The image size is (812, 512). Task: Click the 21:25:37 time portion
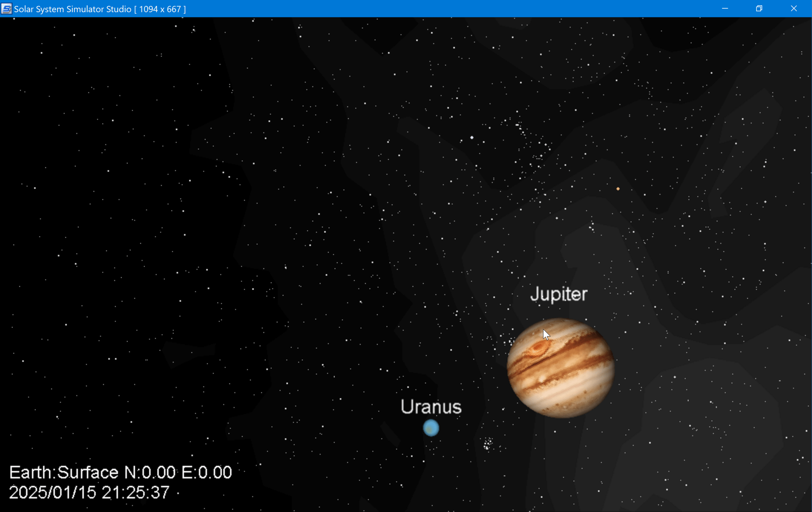coord(135,493)
